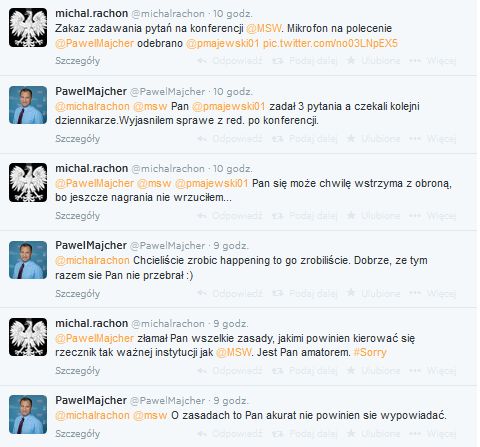480x447 pixels.
Task: Click the retweet icon on the last tweet
Action: click(278, 433)
